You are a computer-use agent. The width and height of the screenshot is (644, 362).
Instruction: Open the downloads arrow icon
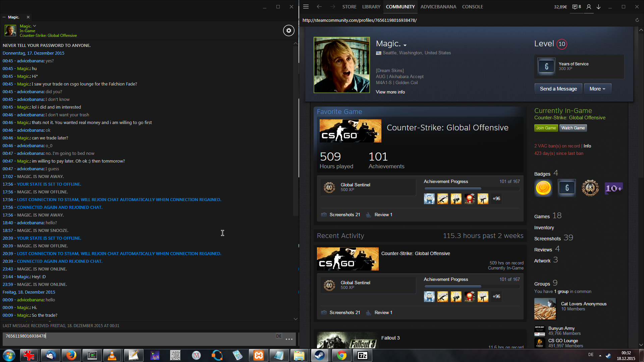598,7
